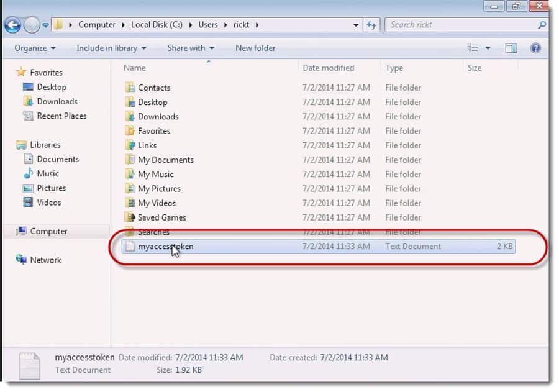Click the 2 KB size of myaccesstoken
The width and height of the screenshot is (559, 392).
(505, 247)
